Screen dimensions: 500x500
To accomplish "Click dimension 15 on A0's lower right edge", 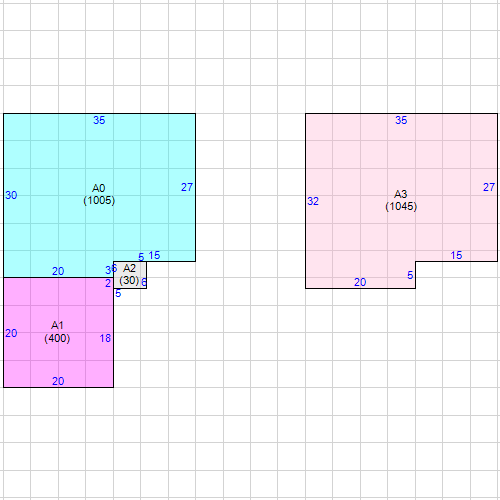I will 154,255.
